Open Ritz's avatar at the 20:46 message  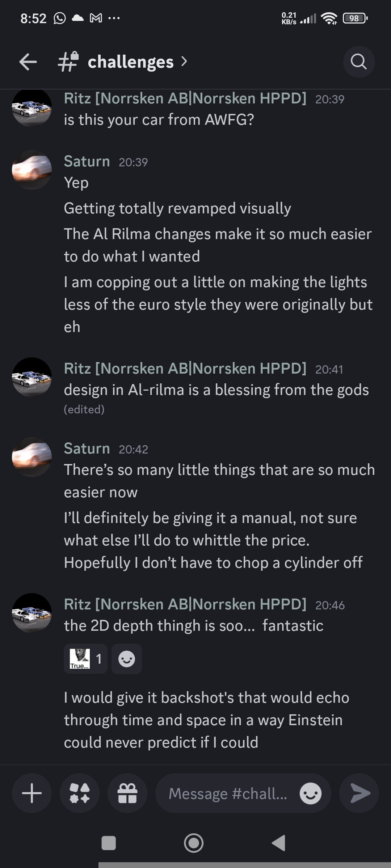point(32,613)
